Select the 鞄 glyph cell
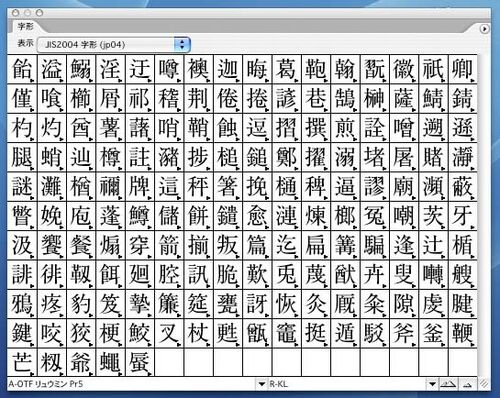The width and height of the screenshot is (500, 398). tap(316, 69)
